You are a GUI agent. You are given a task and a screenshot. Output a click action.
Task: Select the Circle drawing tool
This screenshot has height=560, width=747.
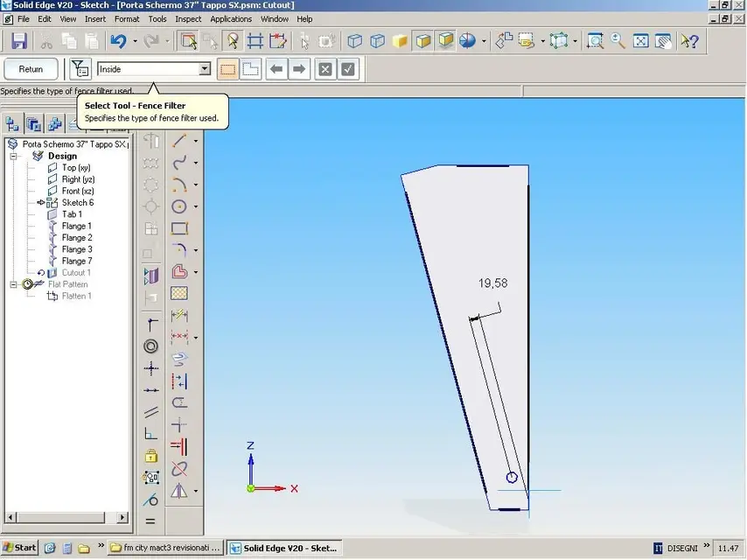[179, 206]
